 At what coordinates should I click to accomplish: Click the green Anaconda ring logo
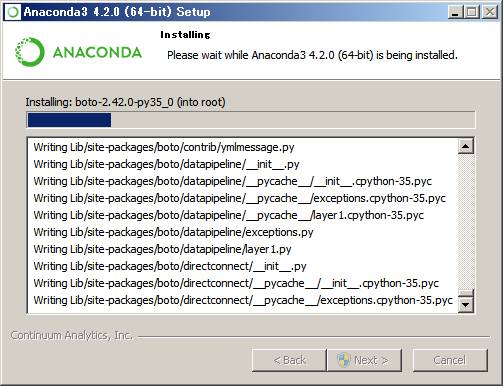coord(29,52)
